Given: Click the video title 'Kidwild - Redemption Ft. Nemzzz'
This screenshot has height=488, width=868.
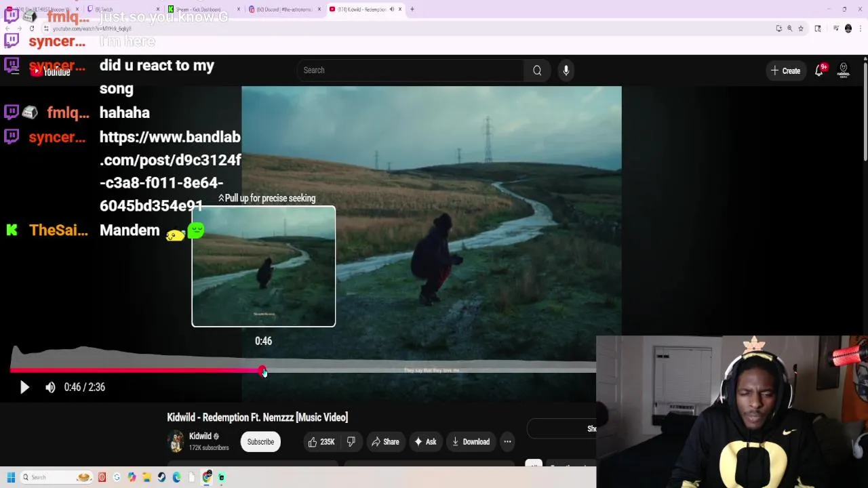Looking at the screenshot, I should click(x=258, y=418).
